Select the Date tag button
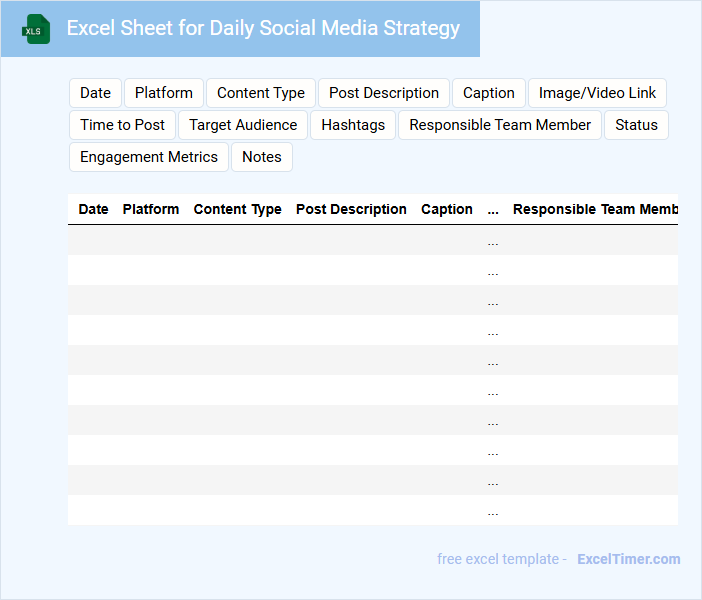This screenshot has height=600, width=702. 95,93
